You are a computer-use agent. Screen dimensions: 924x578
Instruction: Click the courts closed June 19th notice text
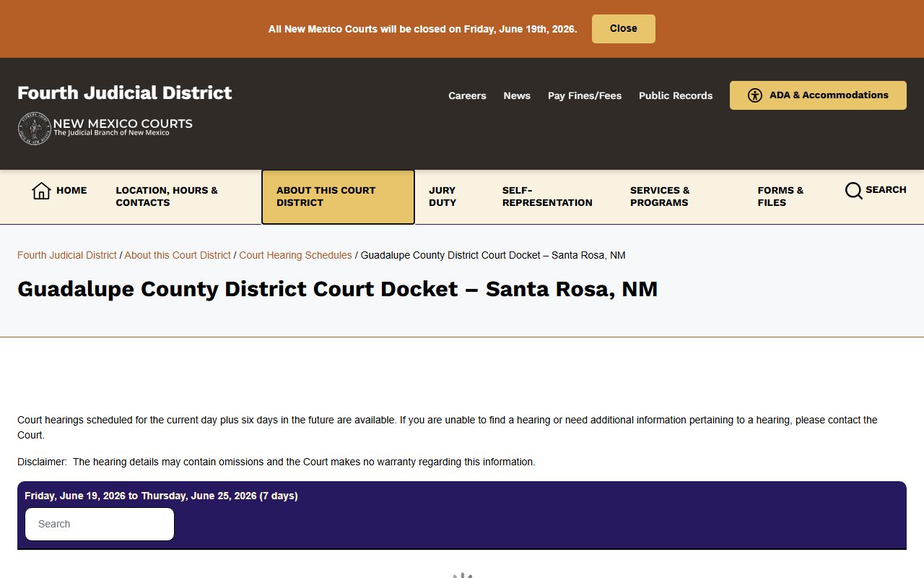pos(422,29)
